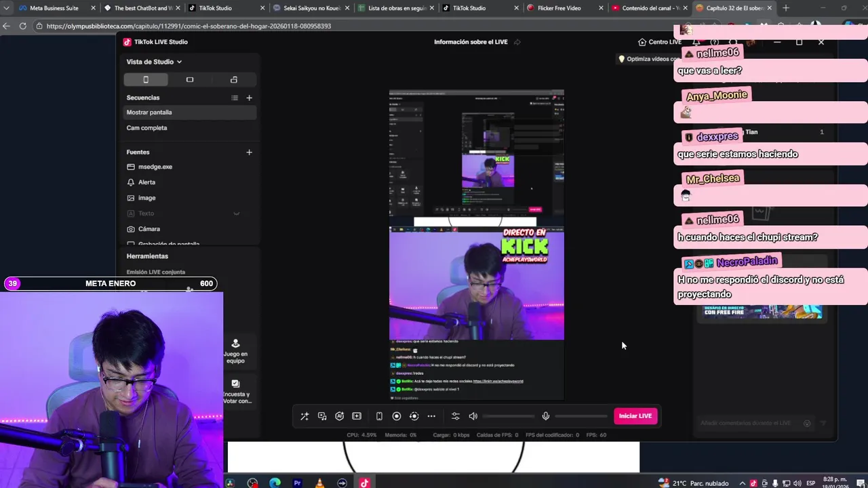The height and width of the screenshot is (488, 868).
Task: Open Premiere Pro from taskbar
Action: 297,483
